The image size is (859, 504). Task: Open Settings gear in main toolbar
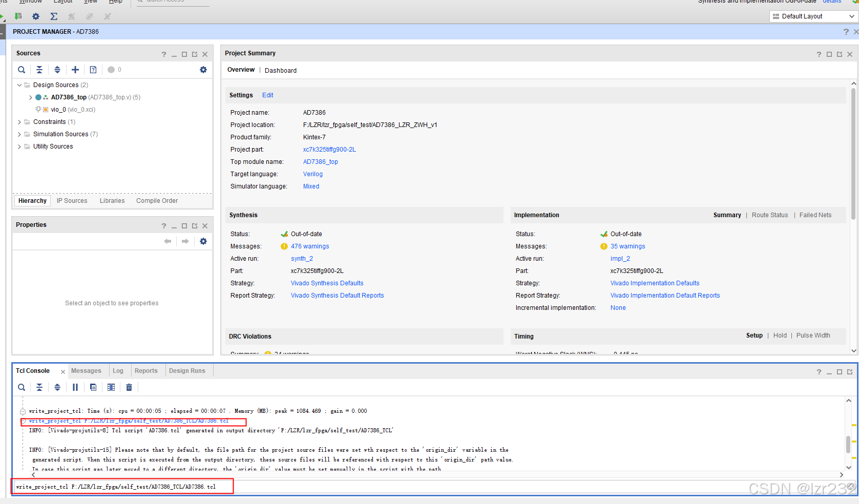pyautogui.click(x=36, y=16)
